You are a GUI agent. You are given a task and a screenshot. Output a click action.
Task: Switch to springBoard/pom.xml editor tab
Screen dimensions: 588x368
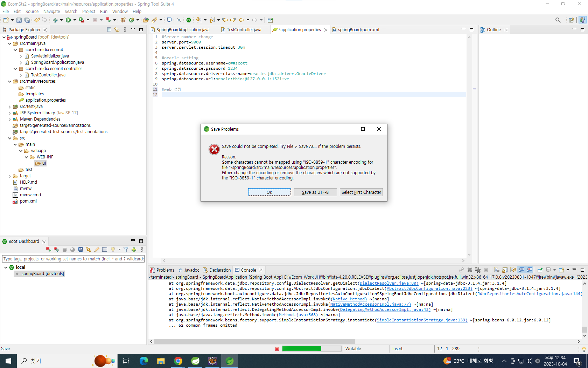[358, 30]
